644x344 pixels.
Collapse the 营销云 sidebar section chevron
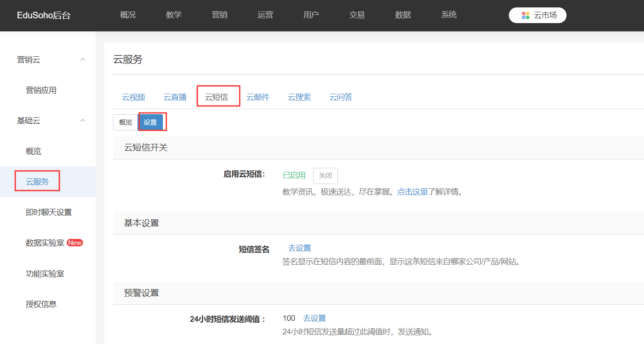click(83, 60)
